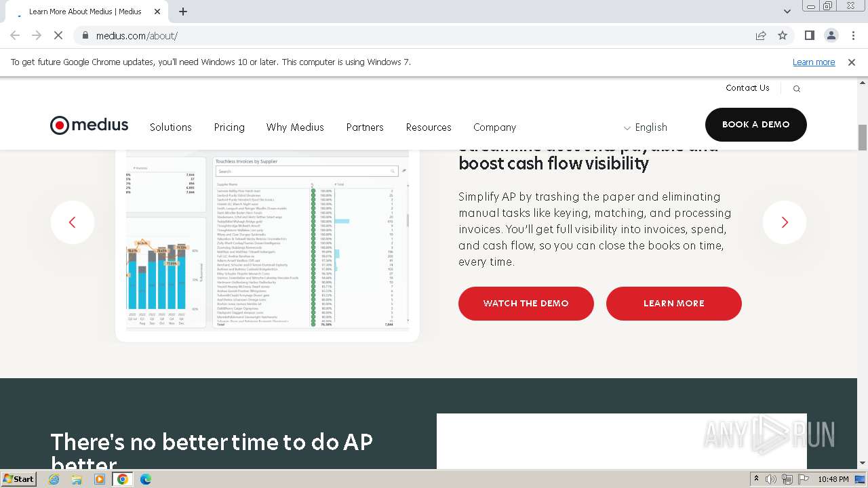Open Chrome three-dot menu
The image size is (868, 488).
tap(853, 35)
